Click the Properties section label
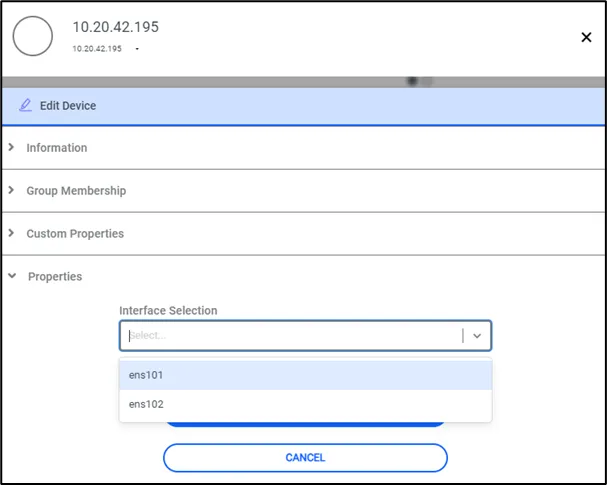The width and height of the screenshot is (607, 485). tap(55, 277)
